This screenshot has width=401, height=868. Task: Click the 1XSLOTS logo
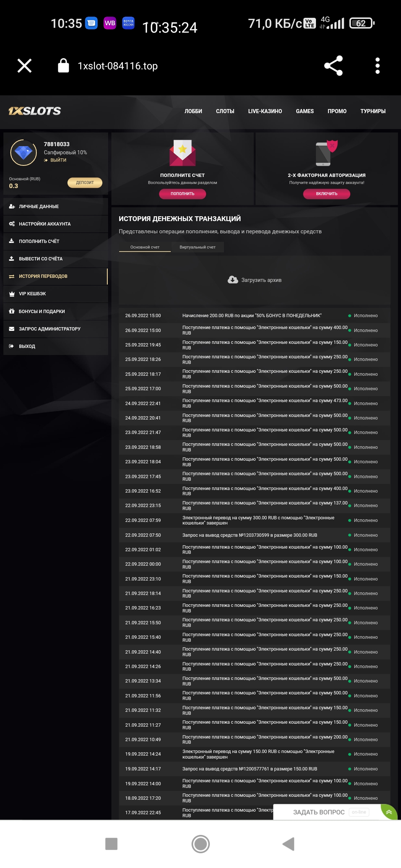pyautogui.click(x=35, y=111)
